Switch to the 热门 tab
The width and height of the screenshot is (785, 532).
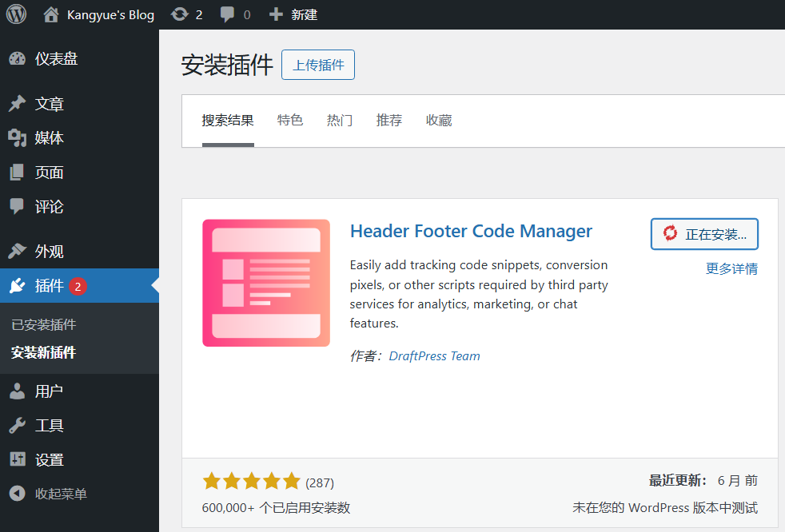[340, 120]
